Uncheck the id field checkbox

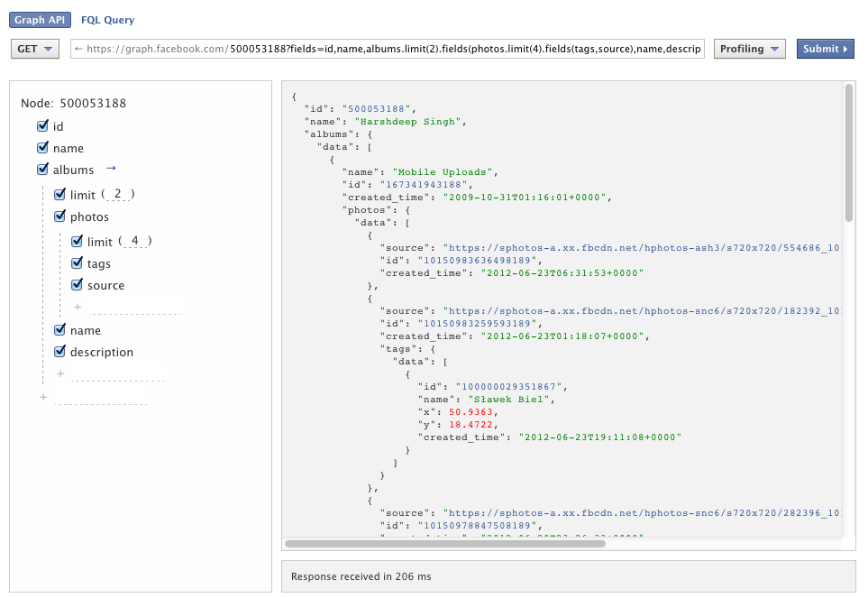coord(43,126)
